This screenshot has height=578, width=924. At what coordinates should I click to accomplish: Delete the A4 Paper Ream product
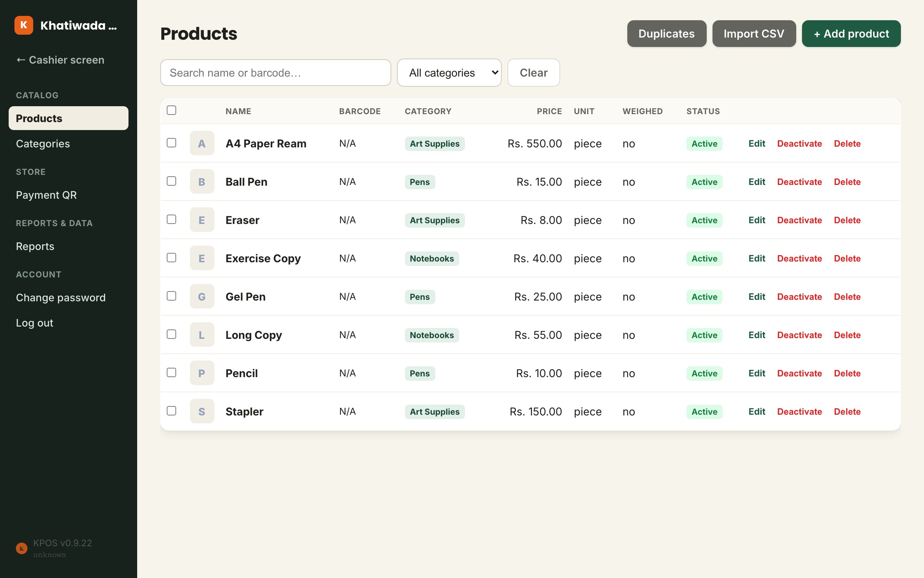pos(847,144)
